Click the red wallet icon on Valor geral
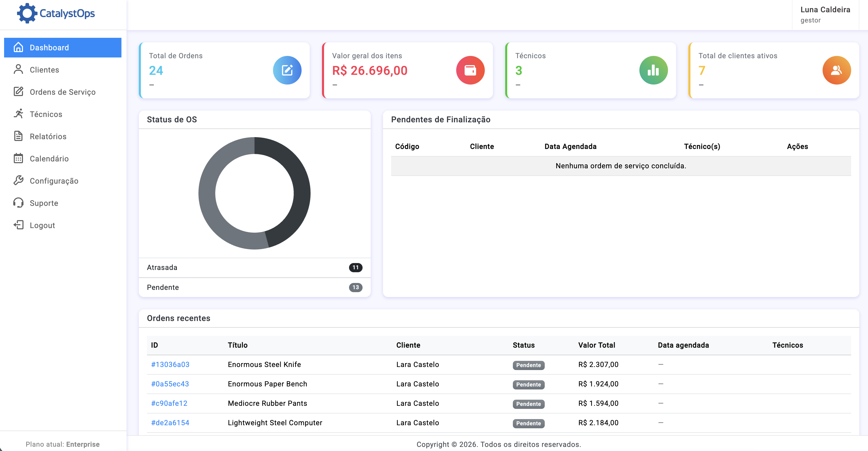Screen dimensions: 868x451 [x=470, y=70]
